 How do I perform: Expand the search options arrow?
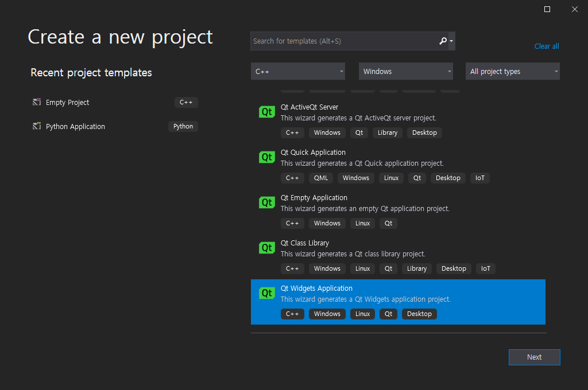point(451,41)
